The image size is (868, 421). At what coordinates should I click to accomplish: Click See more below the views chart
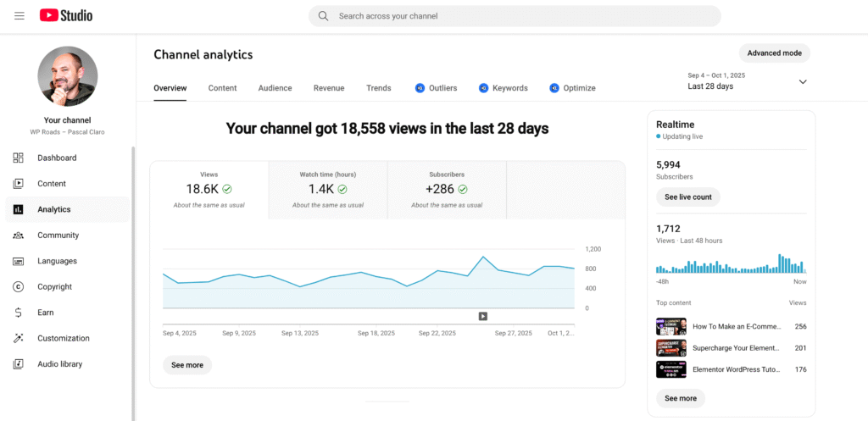tap(187, 365)
